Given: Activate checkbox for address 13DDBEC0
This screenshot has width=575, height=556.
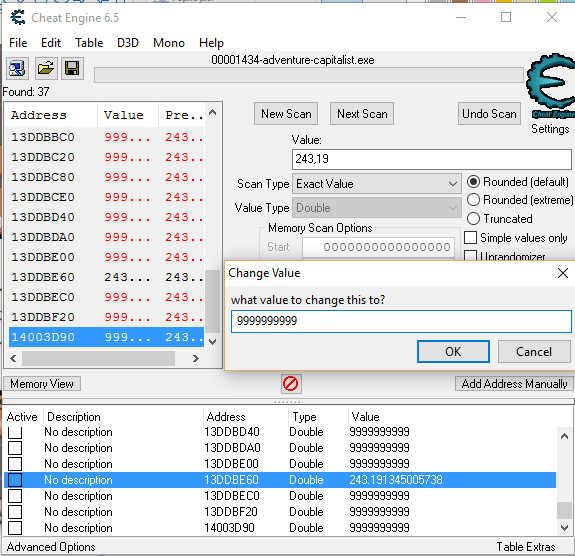Looking at the screenshot, I should [x=15, y=496].
